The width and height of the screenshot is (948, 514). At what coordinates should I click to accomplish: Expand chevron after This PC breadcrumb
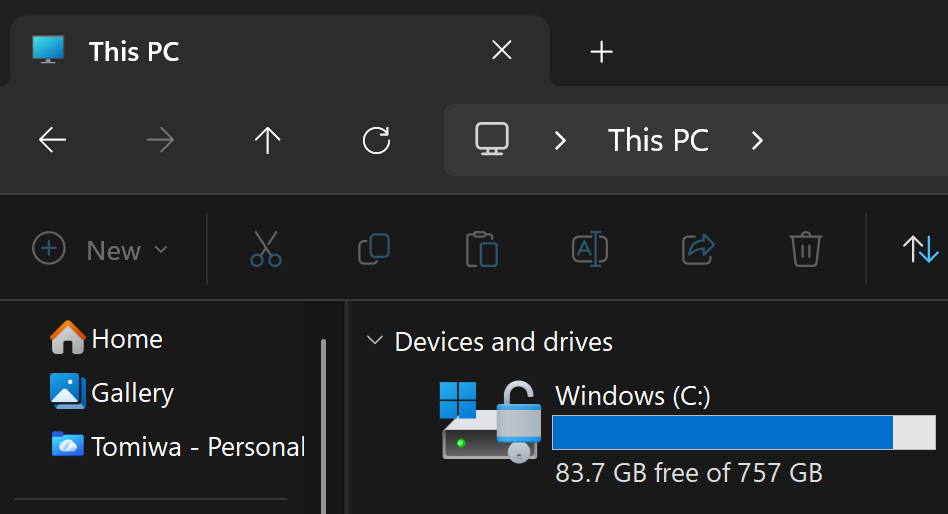[x=757, y=141]
